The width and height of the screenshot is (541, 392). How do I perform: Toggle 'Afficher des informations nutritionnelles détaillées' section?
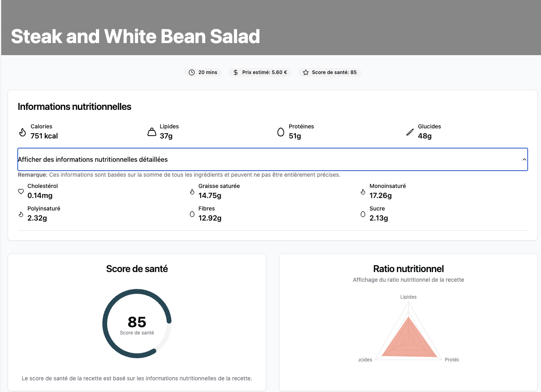point(273,159)
